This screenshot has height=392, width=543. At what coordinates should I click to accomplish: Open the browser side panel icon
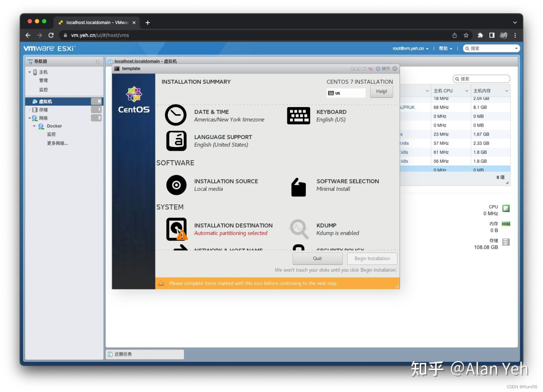point(492,35)
